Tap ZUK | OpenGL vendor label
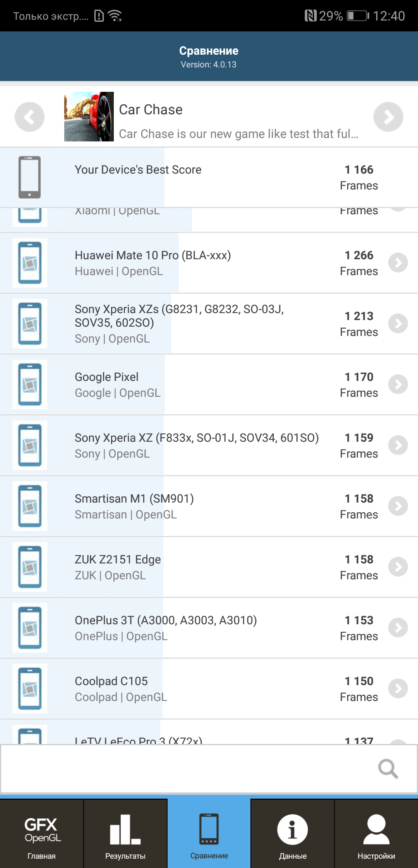Screen dimensions: 418x868 pos(110,575)
